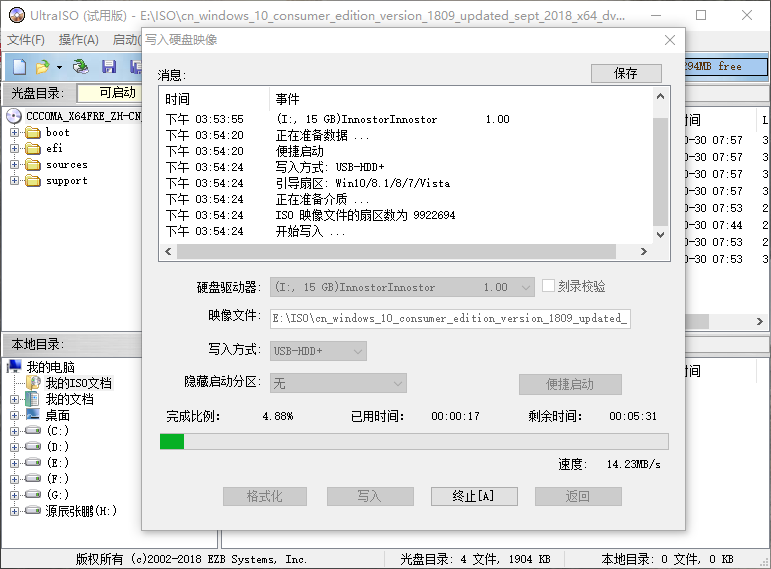Select log row 'ISO 映像文件的扇区数为 9922694'
The width and height of the screenshot is (771, 569).
pos(407,215)
